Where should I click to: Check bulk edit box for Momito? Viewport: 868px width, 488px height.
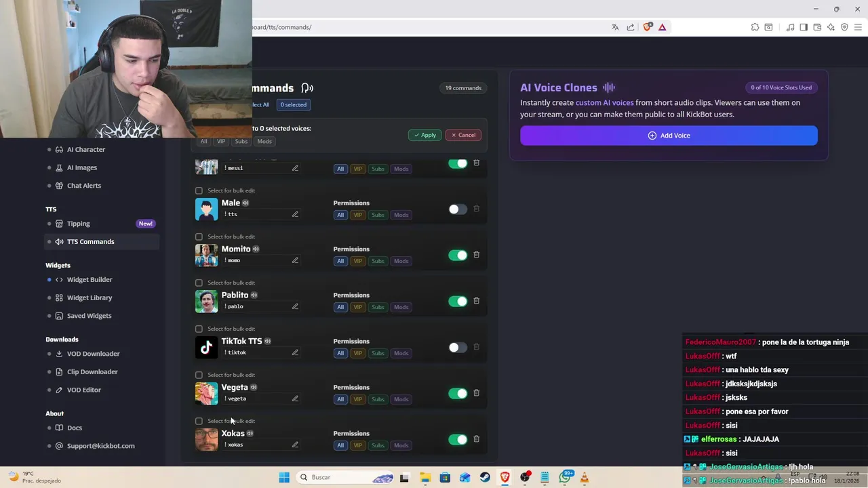pyautogui.click(x=199, y=237)
